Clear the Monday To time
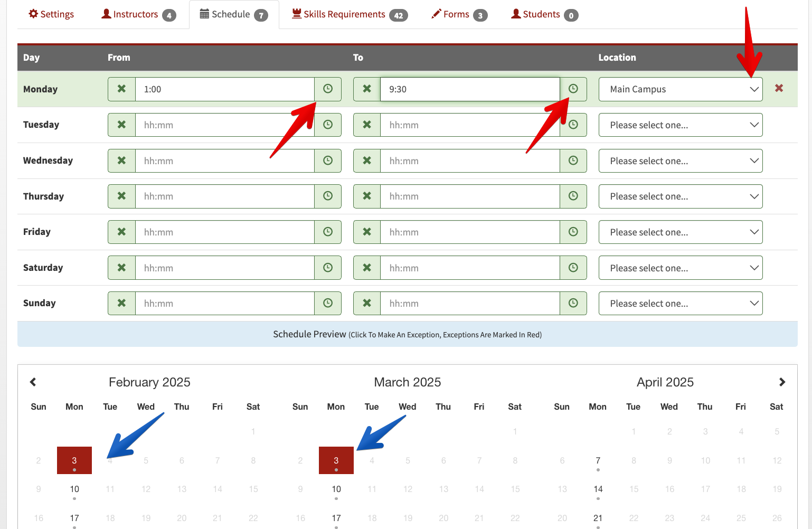Viewport: 812px width, 529px height. click(x=367, y=89)
